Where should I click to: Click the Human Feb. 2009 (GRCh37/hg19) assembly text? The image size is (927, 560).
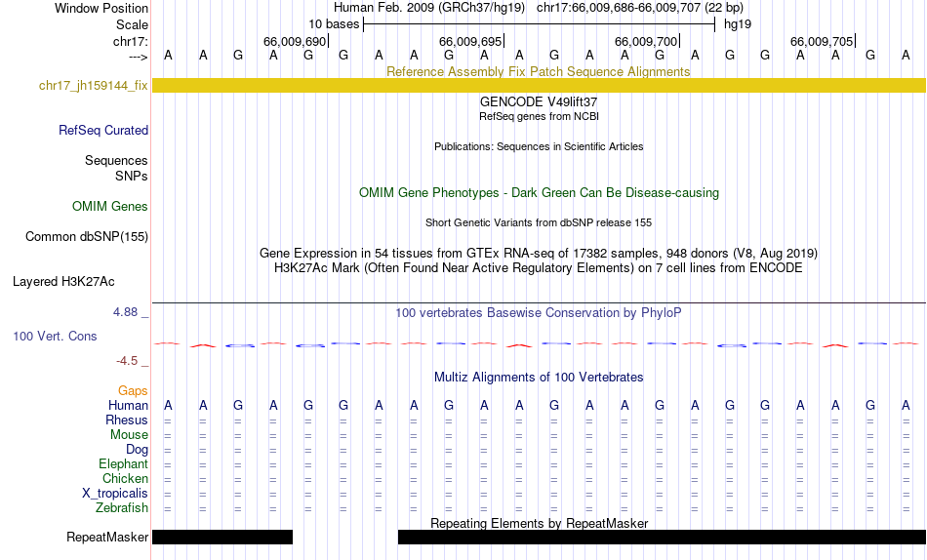click(429, 8)
